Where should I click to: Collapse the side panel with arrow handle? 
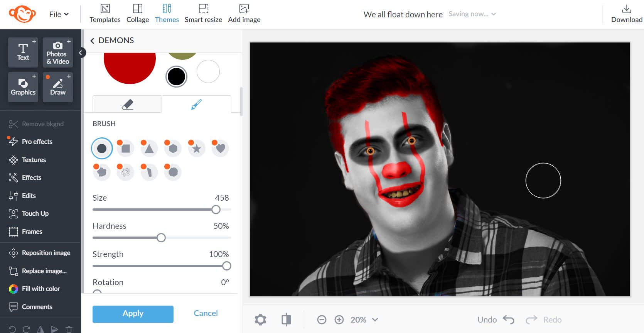[x=81, y=53]
